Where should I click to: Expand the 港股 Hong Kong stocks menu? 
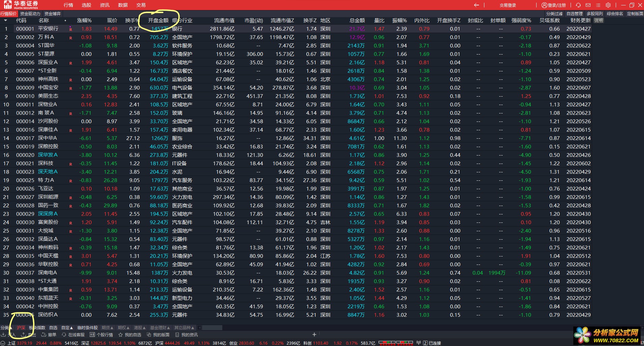140,327
